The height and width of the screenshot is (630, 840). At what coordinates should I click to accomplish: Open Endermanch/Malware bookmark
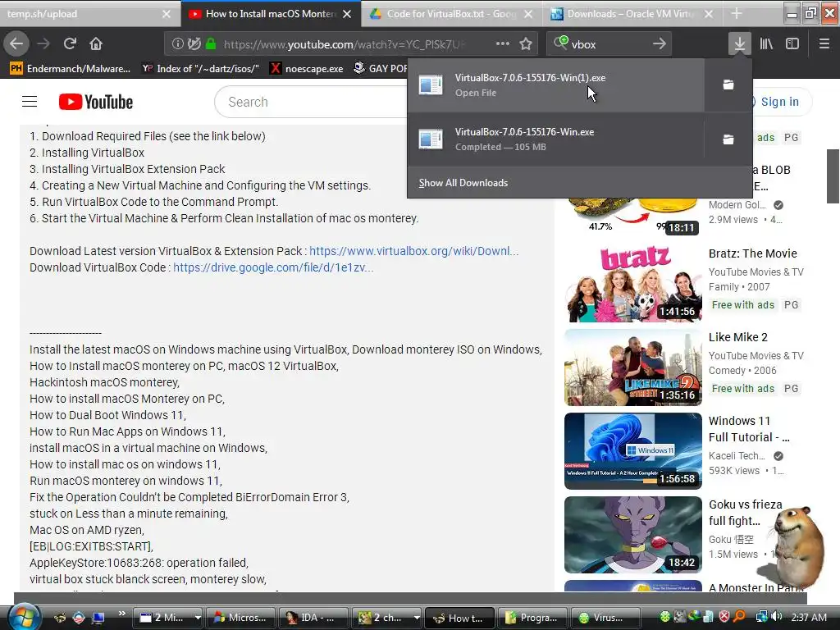tap(71, 69)
